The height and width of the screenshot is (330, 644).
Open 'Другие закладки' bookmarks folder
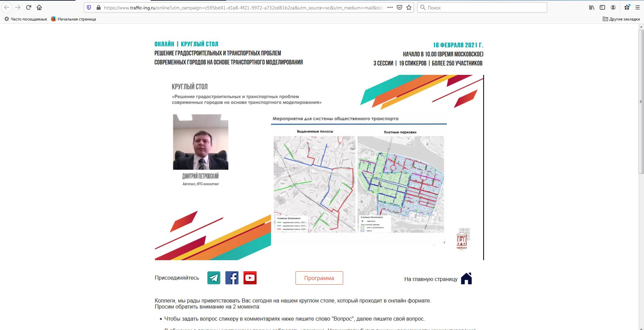(x=621, y=19)
